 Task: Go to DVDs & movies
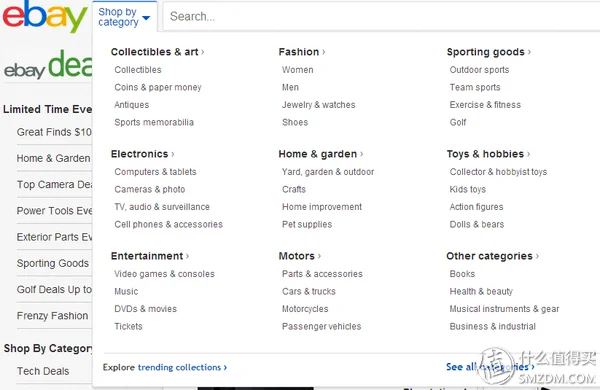(x=145, y=309)
